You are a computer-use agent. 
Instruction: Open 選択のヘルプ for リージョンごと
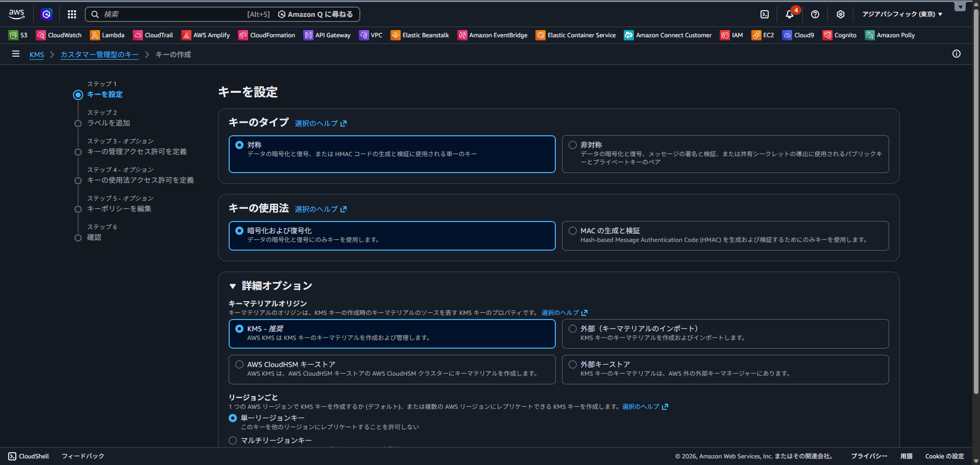click(645, 407)
